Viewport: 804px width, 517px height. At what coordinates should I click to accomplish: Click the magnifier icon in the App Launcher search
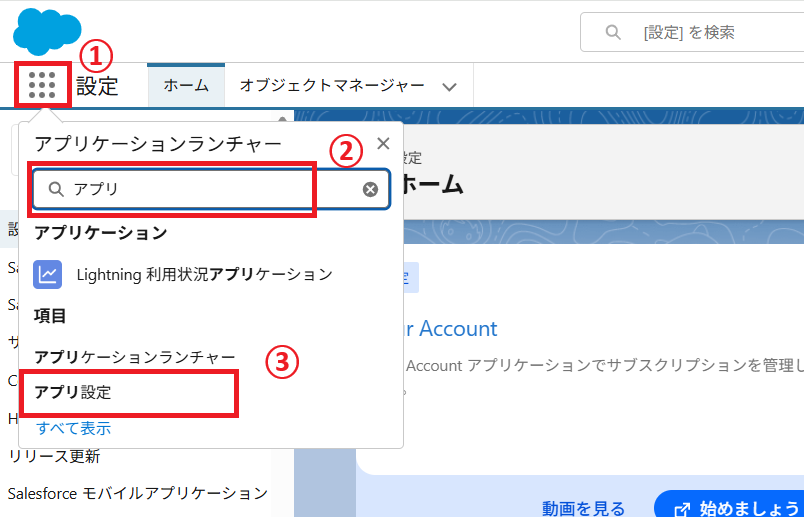pos(56,189)
